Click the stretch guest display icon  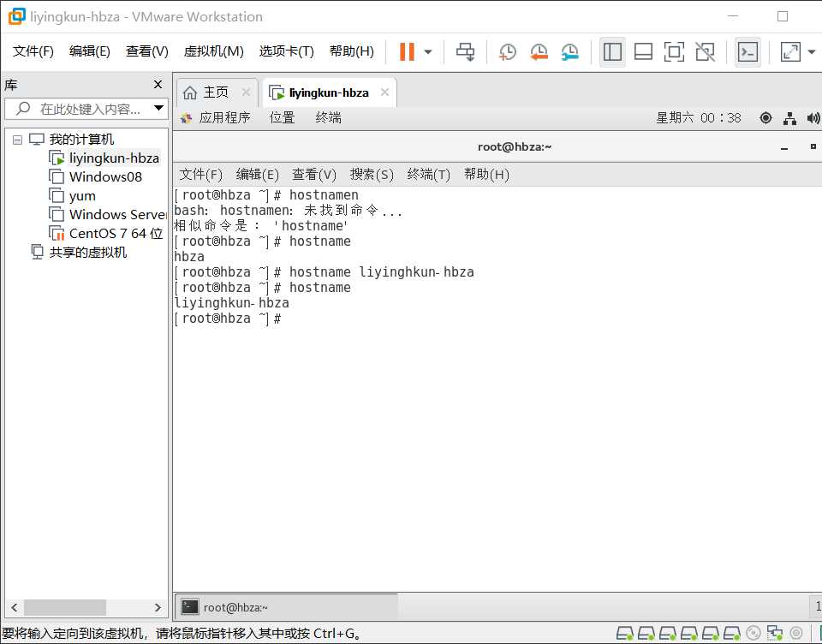790,51
